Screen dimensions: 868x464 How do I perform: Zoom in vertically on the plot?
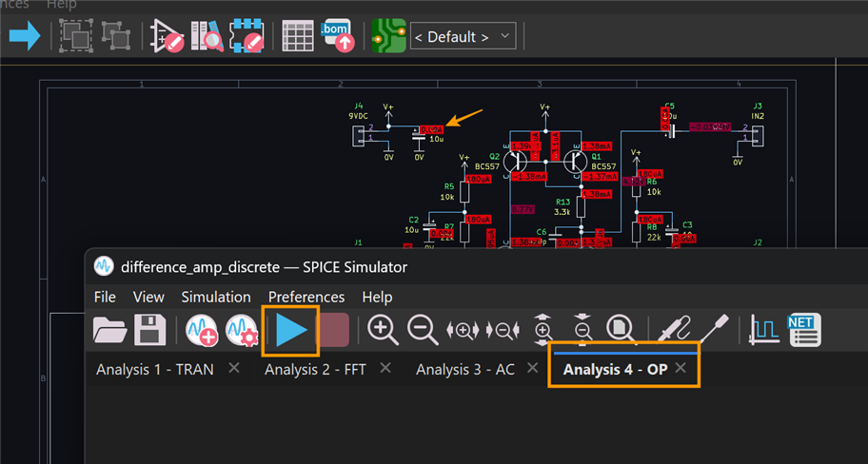coord(542,330)
